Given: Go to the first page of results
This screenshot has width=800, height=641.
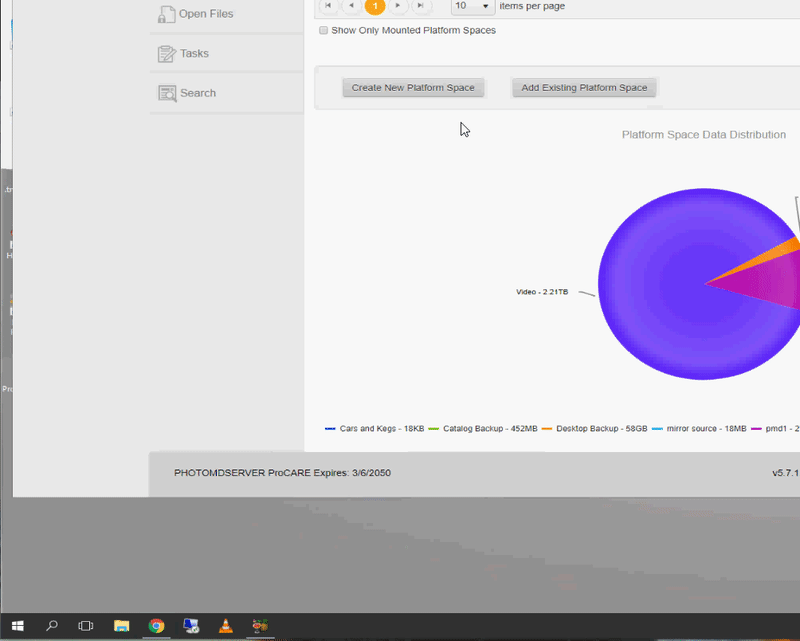Looking at the screenshot, I should pos(327,6).
